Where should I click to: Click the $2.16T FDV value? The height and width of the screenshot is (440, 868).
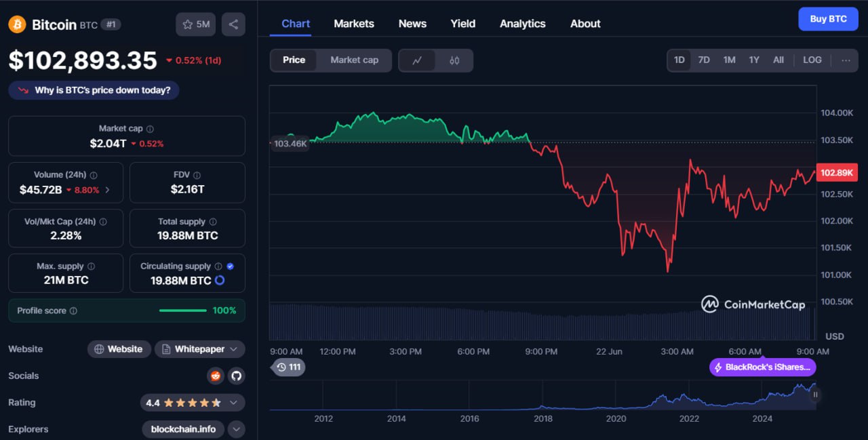(x=187, y=190)
